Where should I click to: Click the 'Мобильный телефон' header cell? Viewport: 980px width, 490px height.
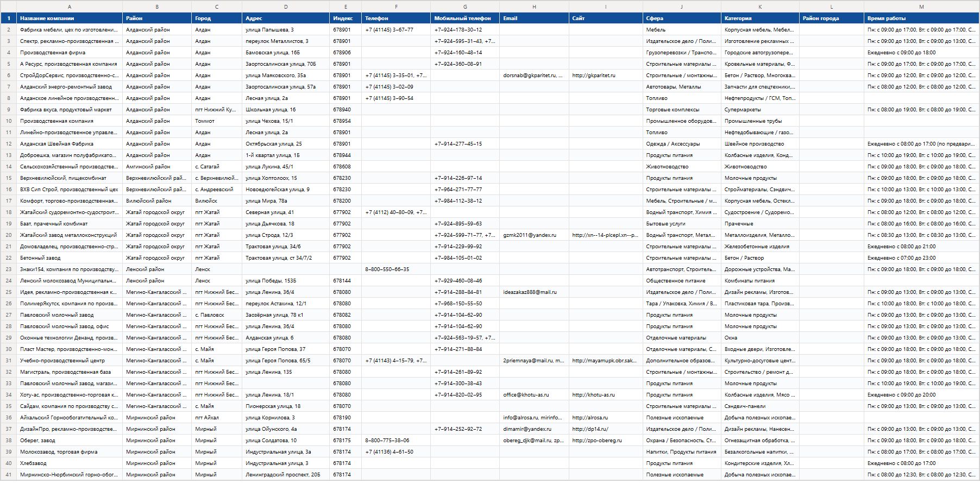465,18
